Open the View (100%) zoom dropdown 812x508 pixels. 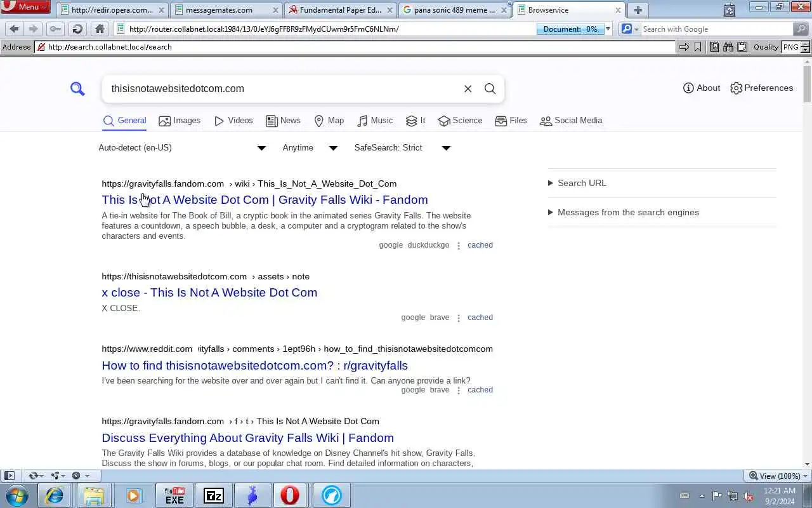[778, 476]
